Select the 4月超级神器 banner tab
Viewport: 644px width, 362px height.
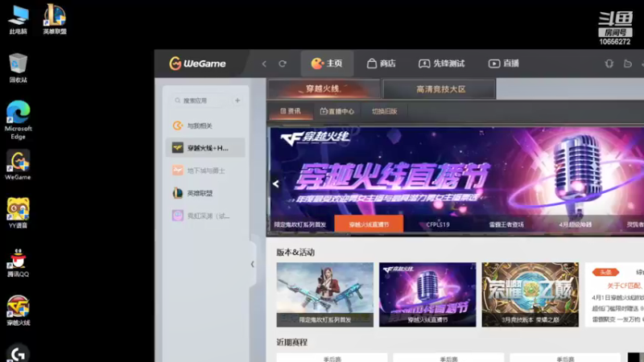click(575, 224)
